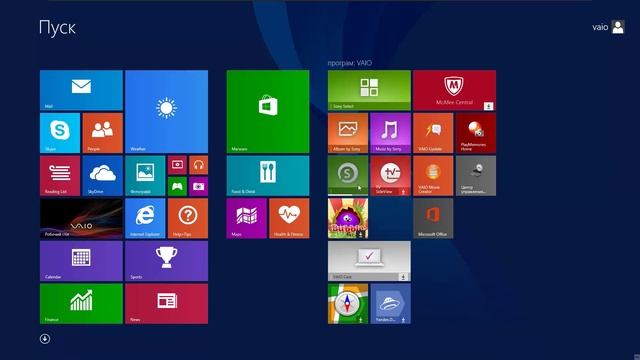Open the Reading List tile

pos(60,176)
